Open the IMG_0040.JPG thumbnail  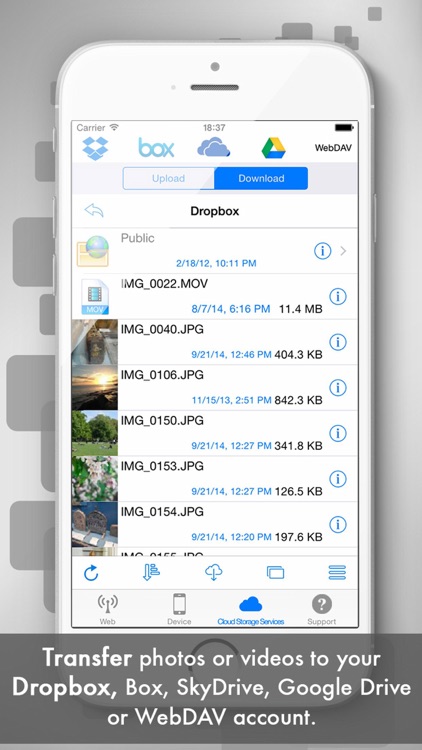[x=95, y=342]
